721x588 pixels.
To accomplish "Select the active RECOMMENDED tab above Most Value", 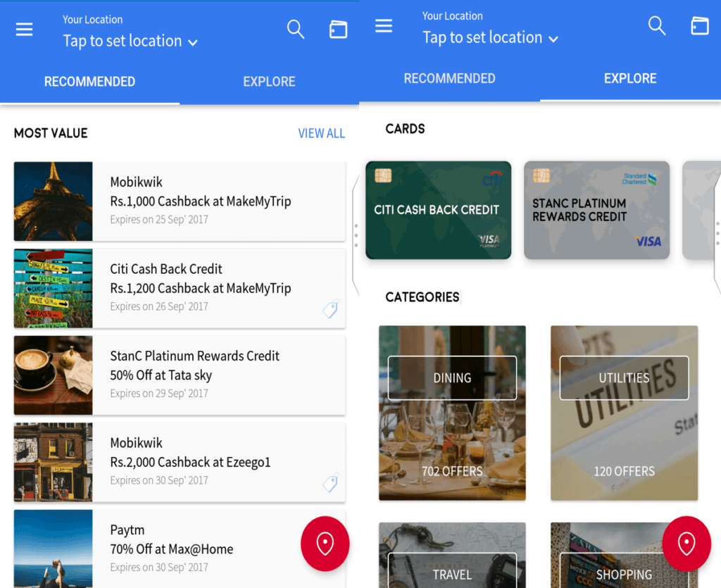I will pyautogui.click(x=89, y=82).
